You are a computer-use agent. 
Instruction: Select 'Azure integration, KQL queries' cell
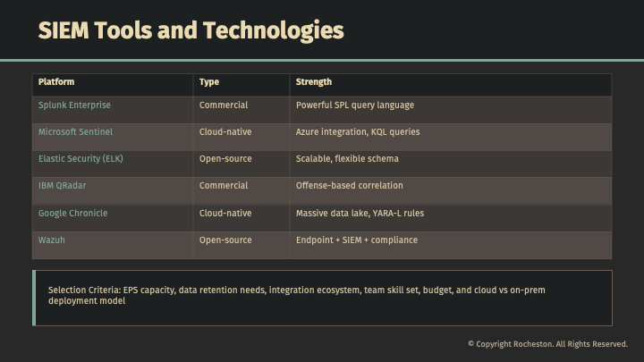[358, 132]
